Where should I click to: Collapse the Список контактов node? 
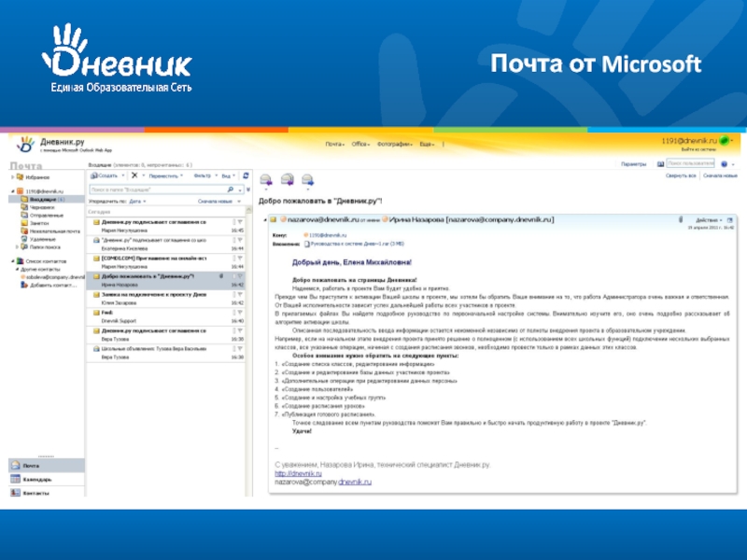[12, 261]
